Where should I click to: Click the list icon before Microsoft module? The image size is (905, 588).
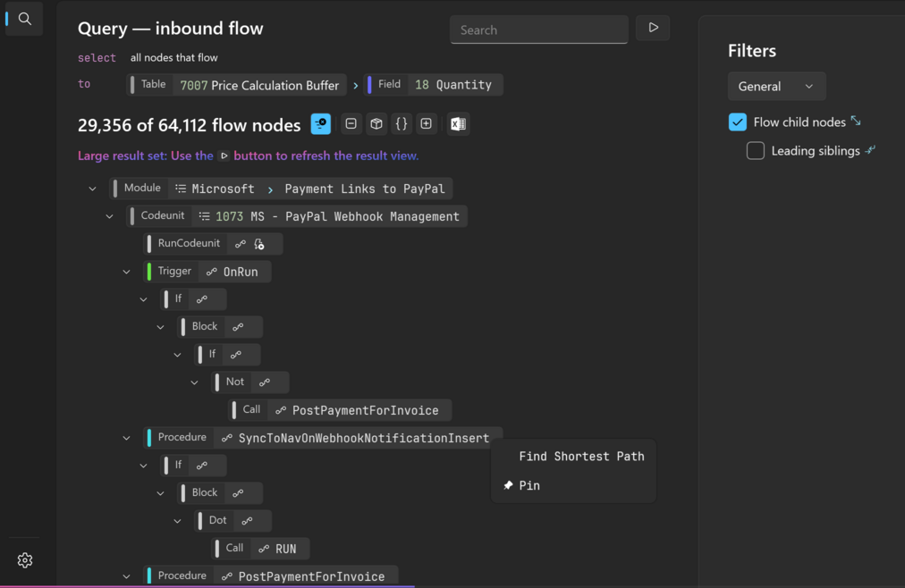[181, 189]
